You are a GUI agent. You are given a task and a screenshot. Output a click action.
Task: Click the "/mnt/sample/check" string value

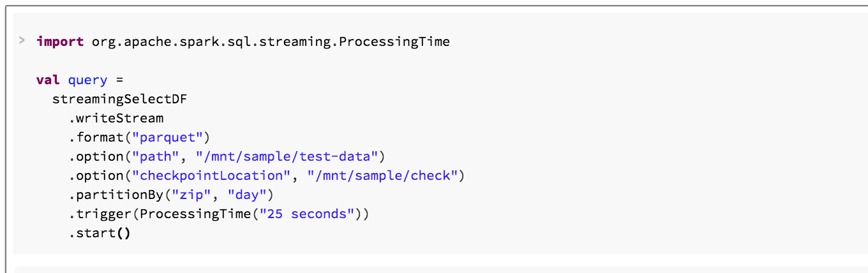pos(382,176)
